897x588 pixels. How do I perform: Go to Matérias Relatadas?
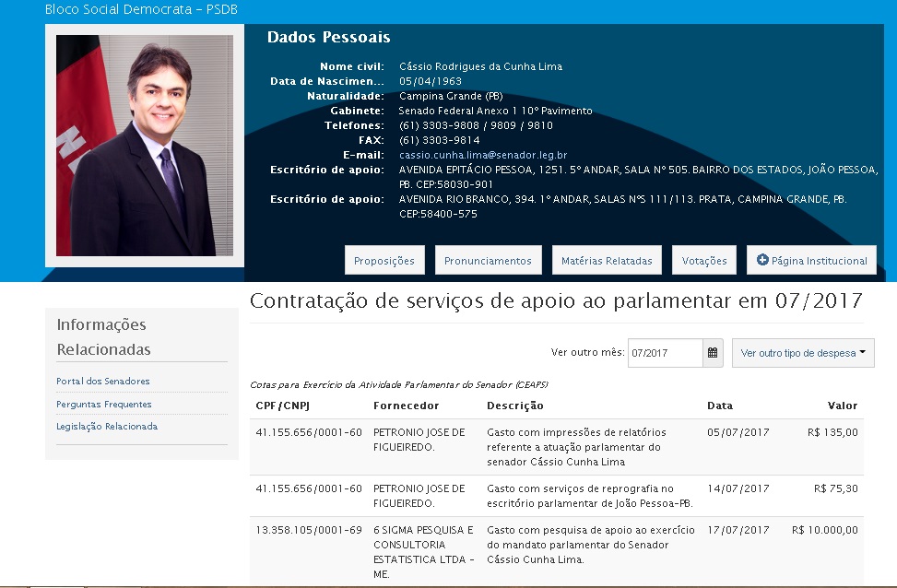[606, 261]
